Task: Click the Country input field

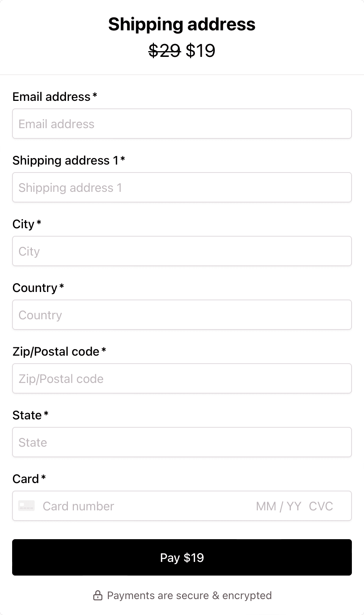Action: coord(182,315)
